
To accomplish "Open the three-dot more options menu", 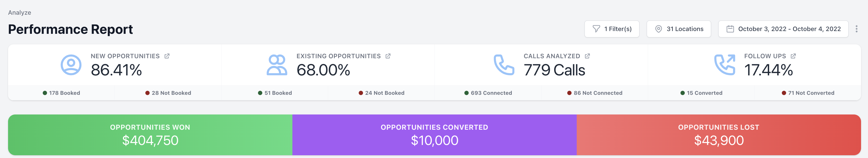I will [856, 29].
